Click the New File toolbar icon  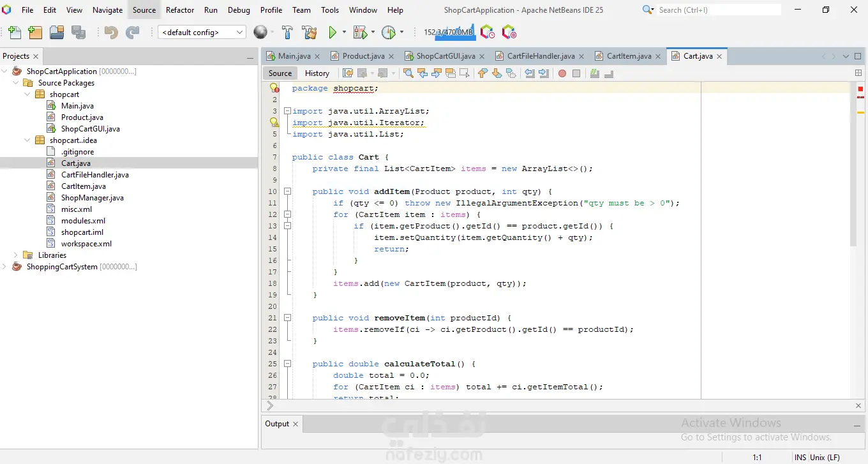click(15, 33)
